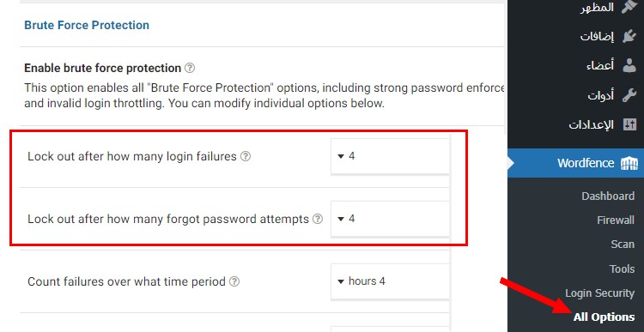Open the Count failures time period dropdown
Screen dimensions: 644x332
pos(390,281)
